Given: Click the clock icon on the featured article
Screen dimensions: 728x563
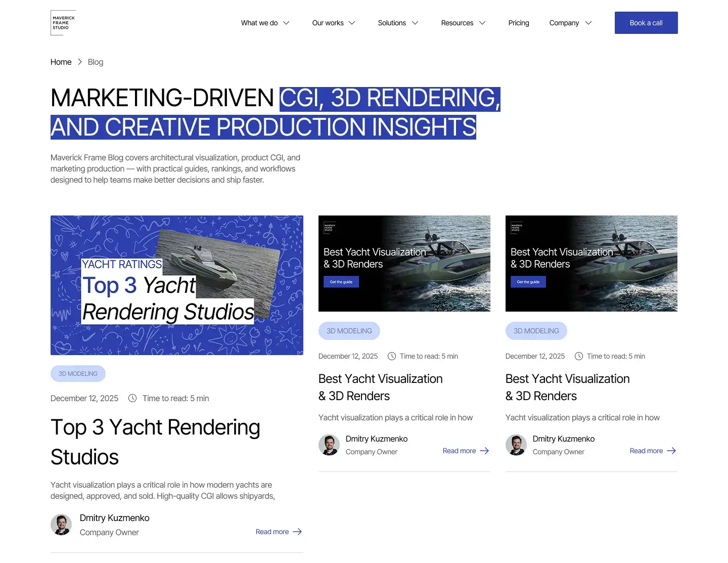Looking at the screenshot, I should pos(132,398).
